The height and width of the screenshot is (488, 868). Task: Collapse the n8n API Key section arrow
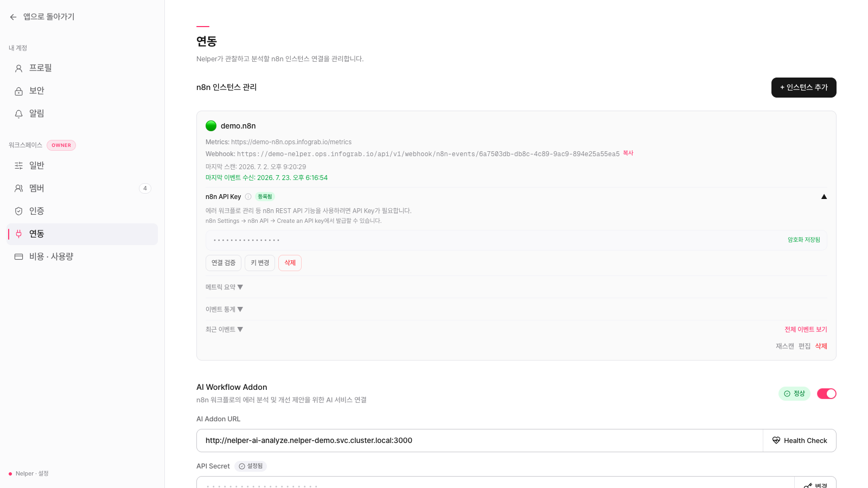pyautogui.click(x=824, y=197)
